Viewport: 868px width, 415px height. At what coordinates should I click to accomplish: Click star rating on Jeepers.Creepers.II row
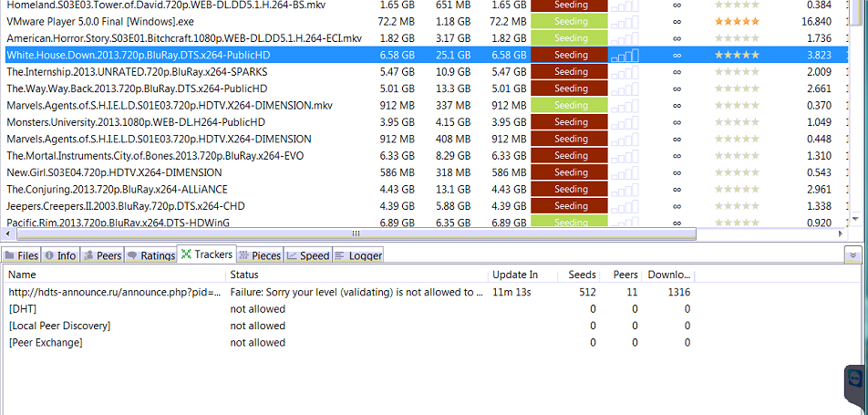(x=737, y=205)
